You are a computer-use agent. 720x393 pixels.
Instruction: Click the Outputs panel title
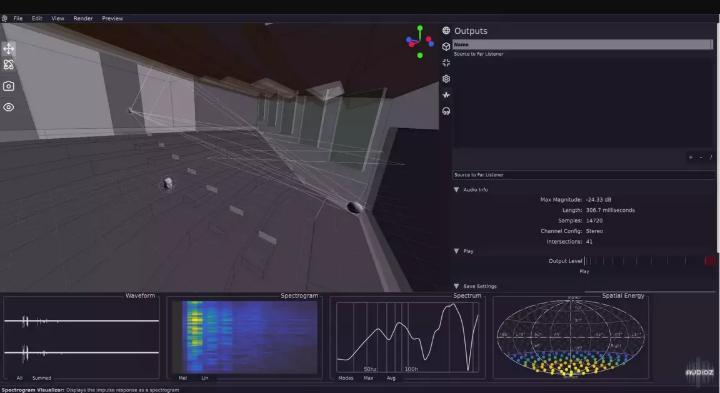pyautogui.click(x=471, y=31)
